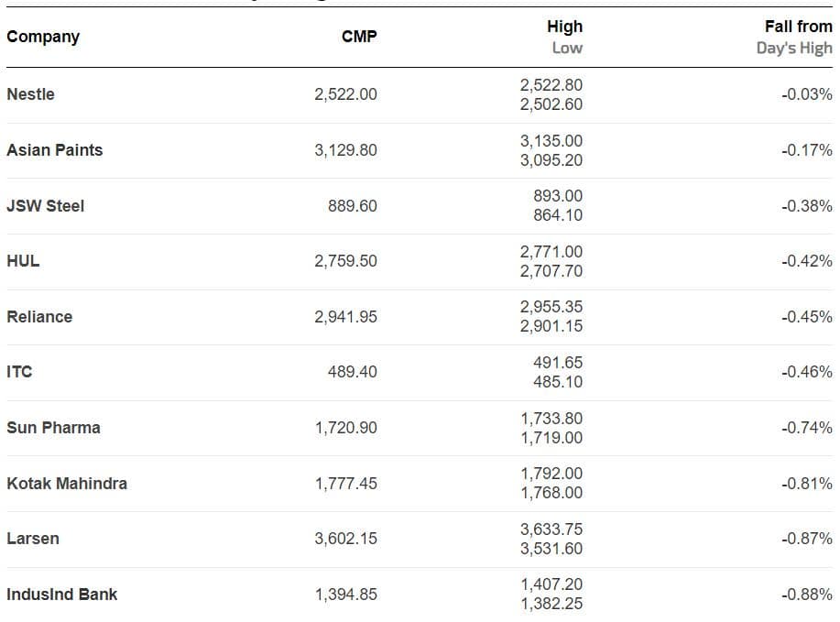This screenshot has width=840, height=622.
Task: Sort by the Company column header
Action: pyautogui.click(x=43, y=37)
